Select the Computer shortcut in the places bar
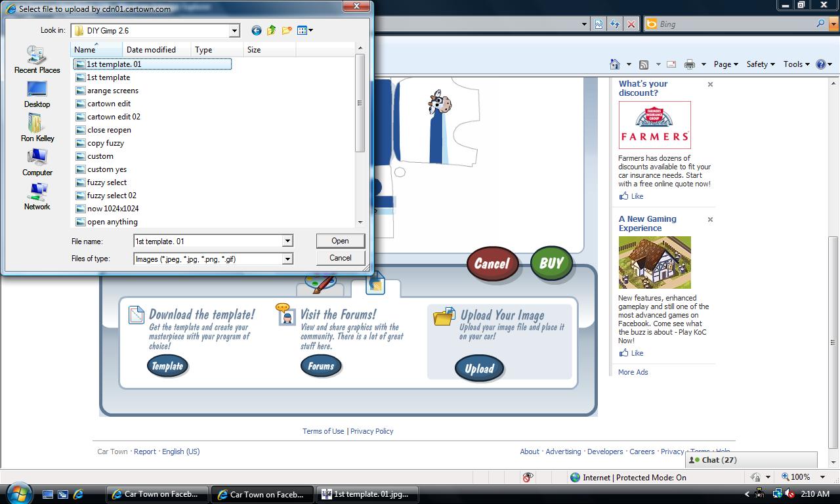840x504 pixels. [x=37, y=162]
